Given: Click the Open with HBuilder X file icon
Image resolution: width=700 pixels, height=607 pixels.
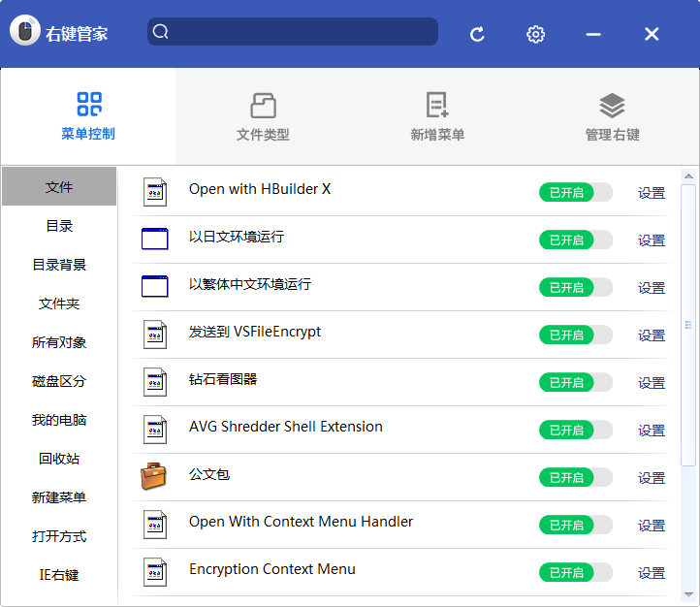Looking at the screenshot, I should pyautogui.click(x=155, y=192).
